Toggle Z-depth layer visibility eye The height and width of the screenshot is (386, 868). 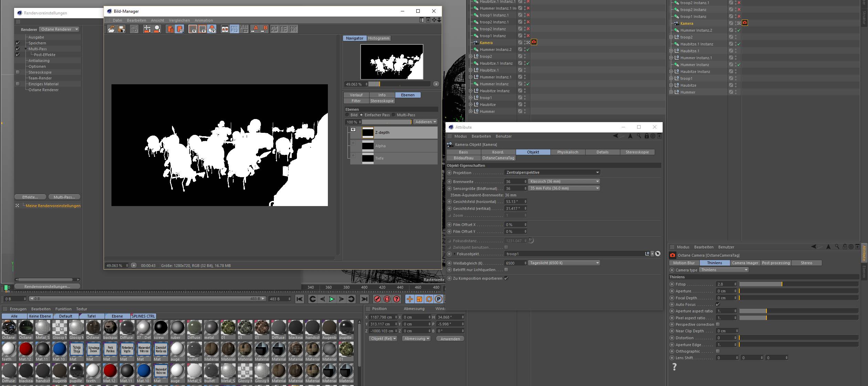click(353, 130)
